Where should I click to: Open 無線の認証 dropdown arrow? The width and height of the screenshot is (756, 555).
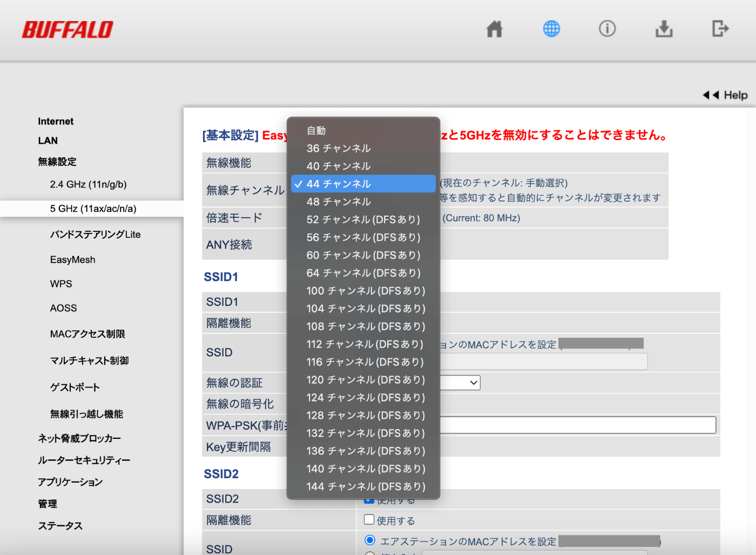(x=474, y=383)
